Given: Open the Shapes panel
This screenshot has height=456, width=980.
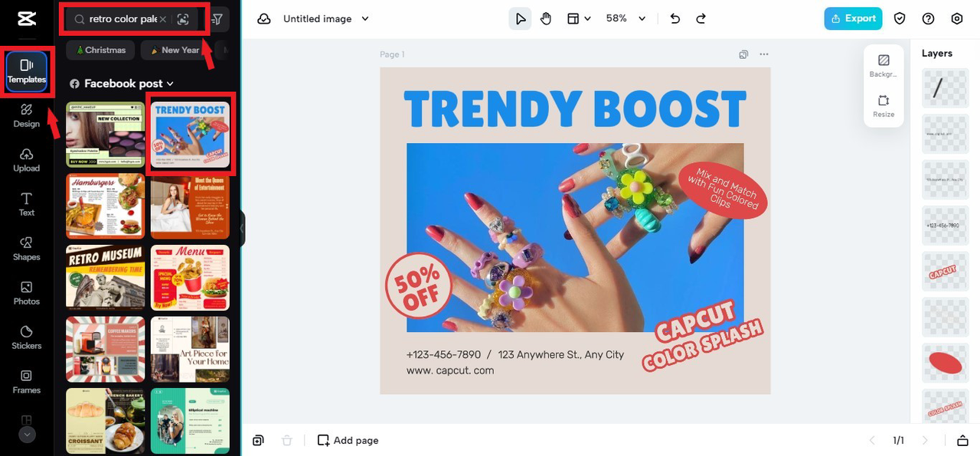Looking at the screenshot, I should click(x=26, y=249).
